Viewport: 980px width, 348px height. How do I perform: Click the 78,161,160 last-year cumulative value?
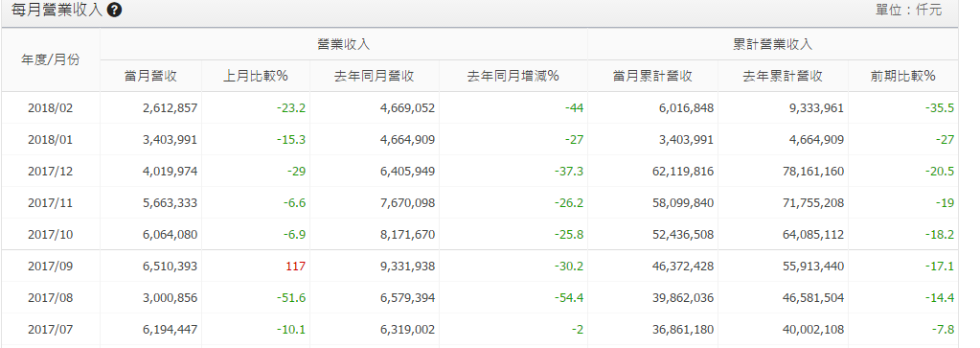tap(813, 172)
